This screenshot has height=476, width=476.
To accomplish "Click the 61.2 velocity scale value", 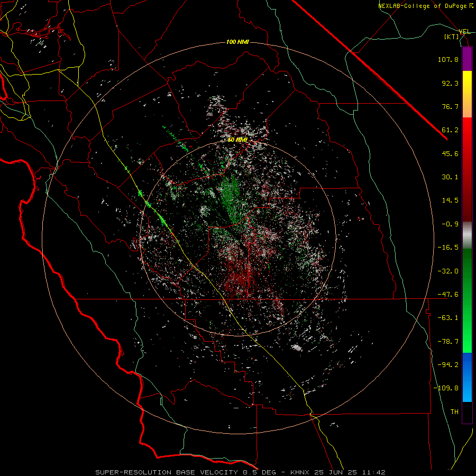I will pos(450,130).
